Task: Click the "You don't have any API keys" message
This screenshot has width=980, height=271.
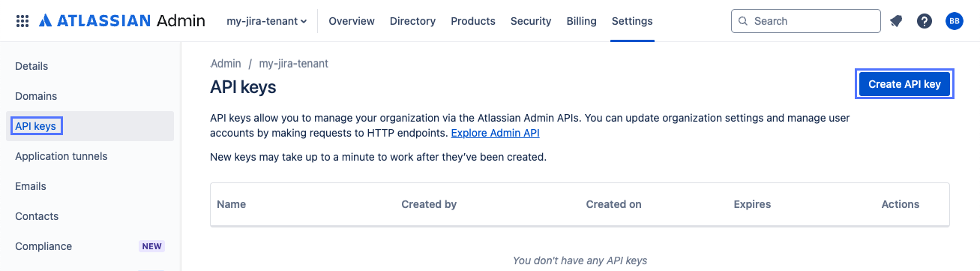Action: [x=580, y=260]
